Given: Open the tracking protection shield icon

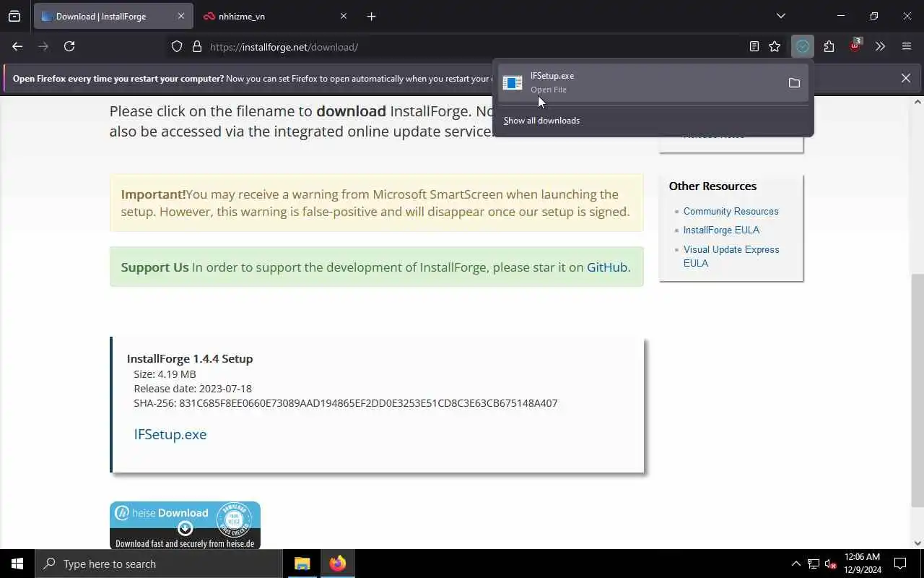Looking at the screenshot, I should 177,47.
